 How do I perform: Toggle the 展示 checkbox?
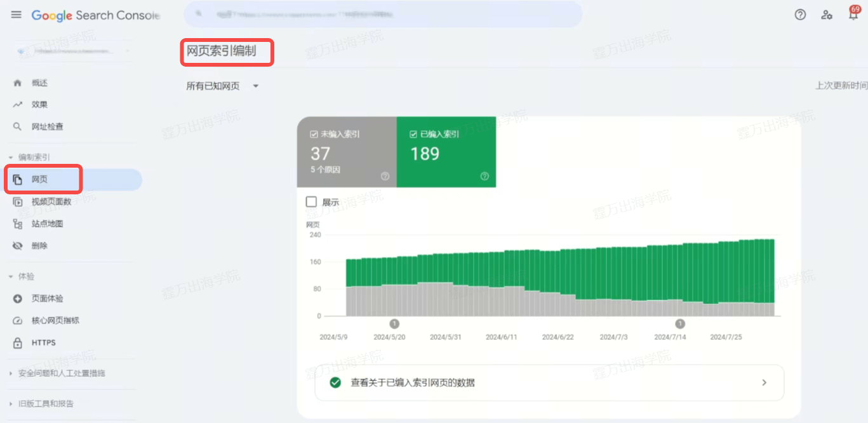(x=311, y=202)
